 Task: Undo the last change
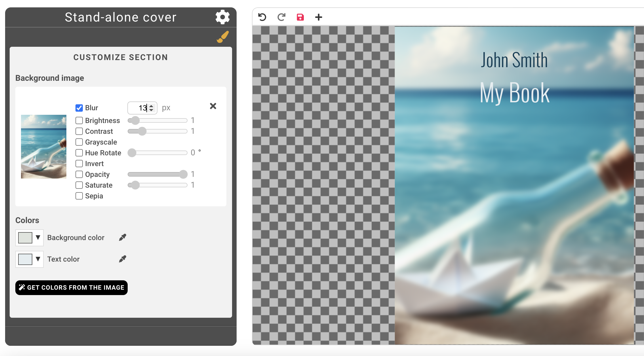262,17
